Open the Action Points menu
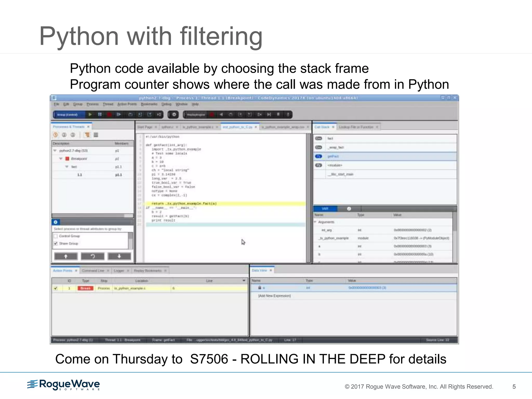The width and height of the screenshot is (532, 399). click(x=127, y=104)
